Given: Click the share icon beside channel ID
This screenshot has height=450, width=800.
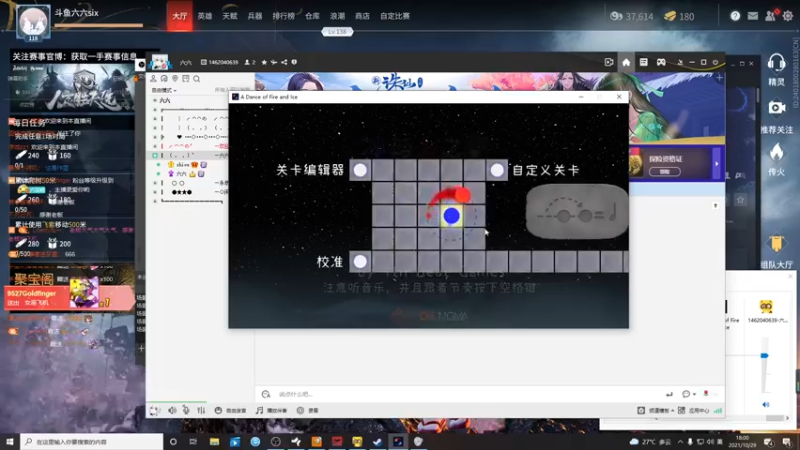Looking at the screenshot, I should point(284,62).
